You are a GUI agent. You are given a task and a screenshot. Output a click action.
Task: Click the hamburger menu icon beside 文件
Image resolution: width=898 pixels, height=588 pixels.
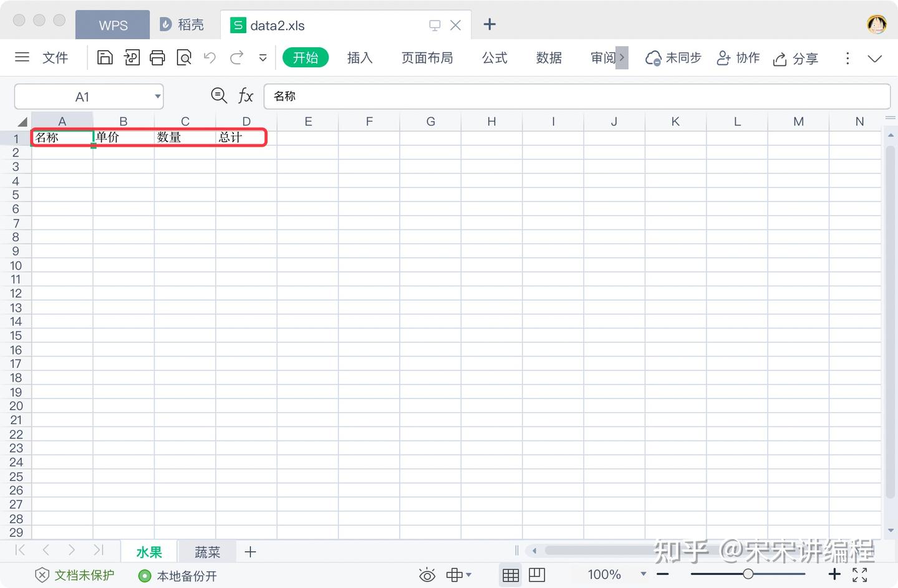point(22,57)
